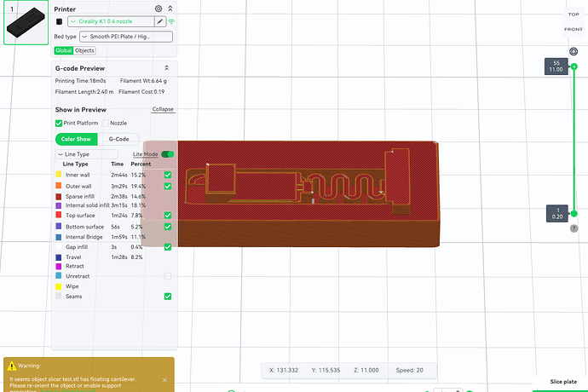Click the Collapse link in Show in Preview
Viewport: 588px width, 392px height.
pyautogui.click(x=162, y=109)
